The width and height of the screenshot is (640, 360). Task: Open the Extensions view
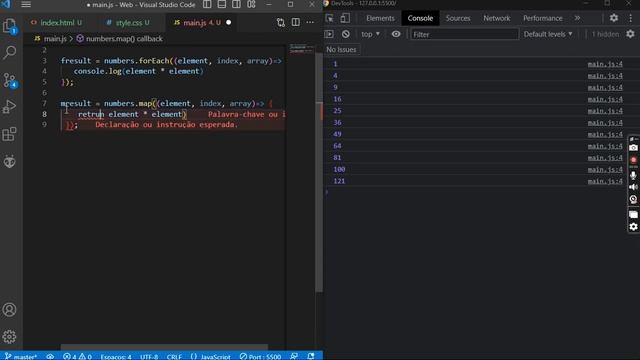click(x=9, y=134)
